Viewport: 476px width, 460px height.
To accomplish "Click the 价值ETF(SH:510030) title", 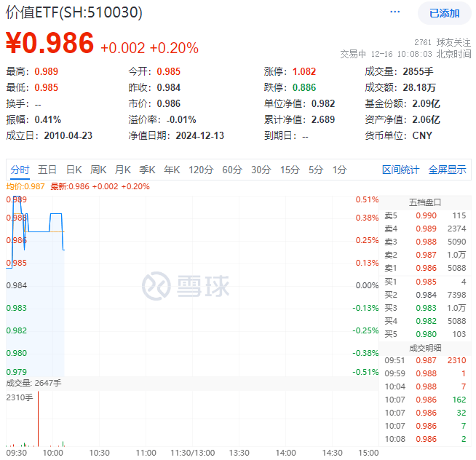I will pyautogui.click(x=74, y=12).
